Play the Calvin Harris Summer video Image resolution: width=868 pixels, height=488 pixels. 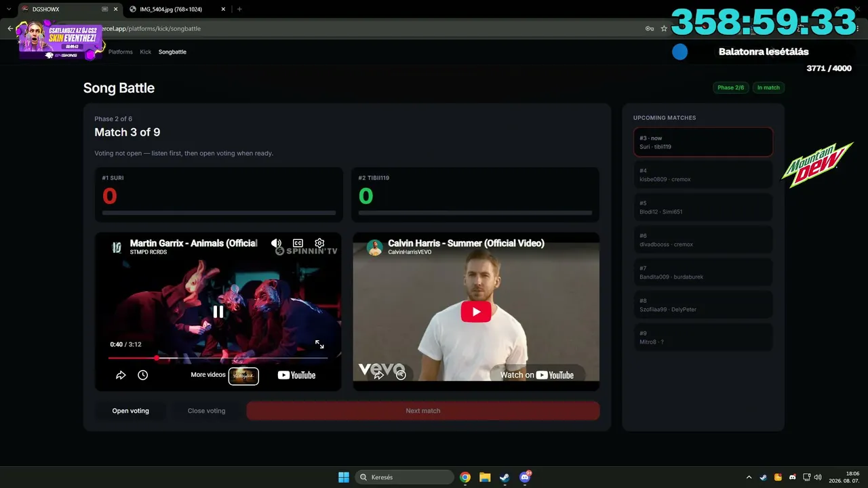pos(476,312)
